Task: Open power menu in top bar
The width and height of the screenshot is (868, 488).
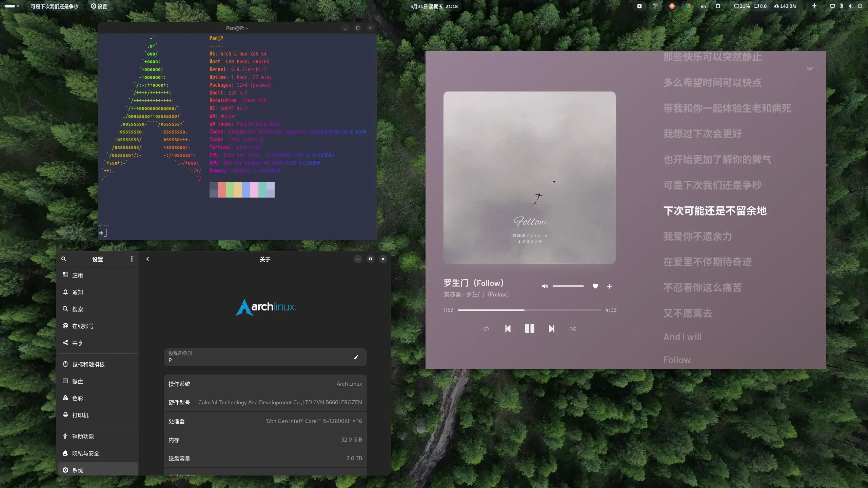Action: click(860, 6)
